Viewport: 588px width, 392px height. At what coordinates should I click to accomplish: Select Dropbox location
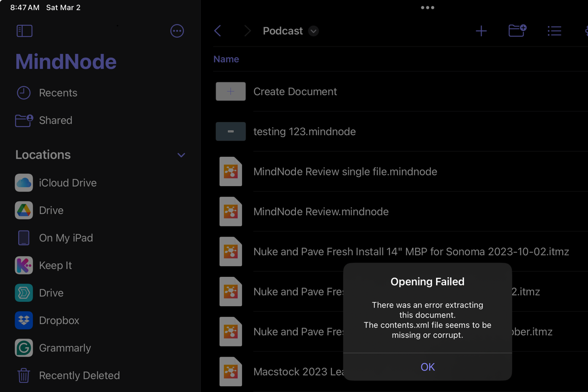click(x=59, y=320)
